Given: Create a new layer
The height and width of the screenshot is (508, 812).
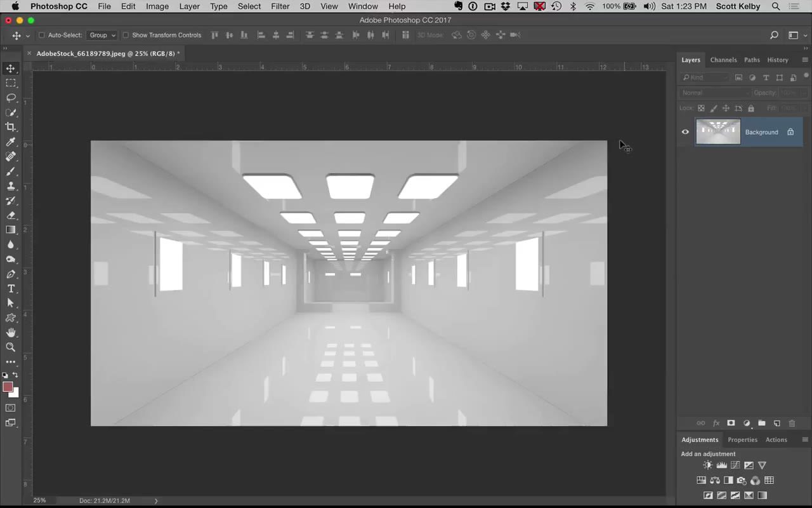Looking at the screenshot, I should [x=777, y=423].
